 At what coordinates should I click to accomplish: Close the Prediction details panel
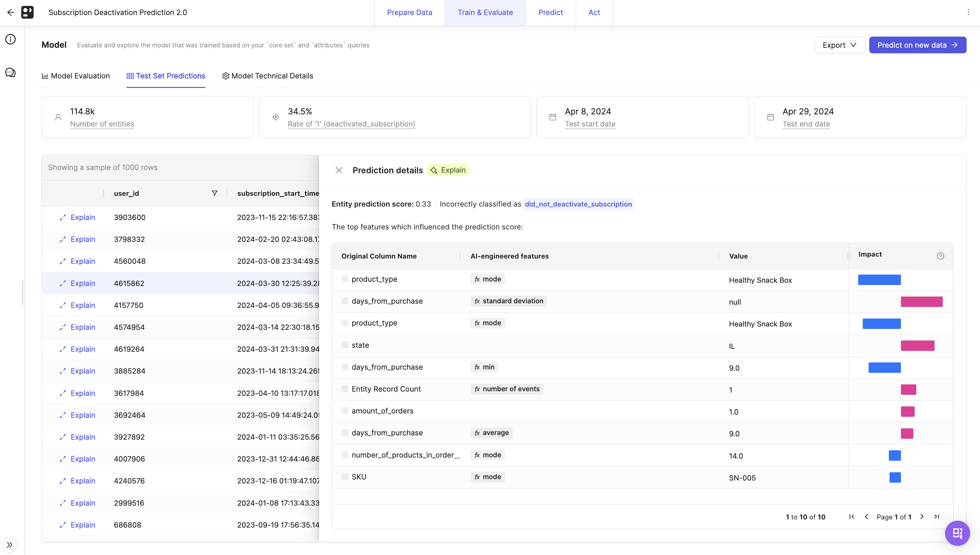point(339,170)
